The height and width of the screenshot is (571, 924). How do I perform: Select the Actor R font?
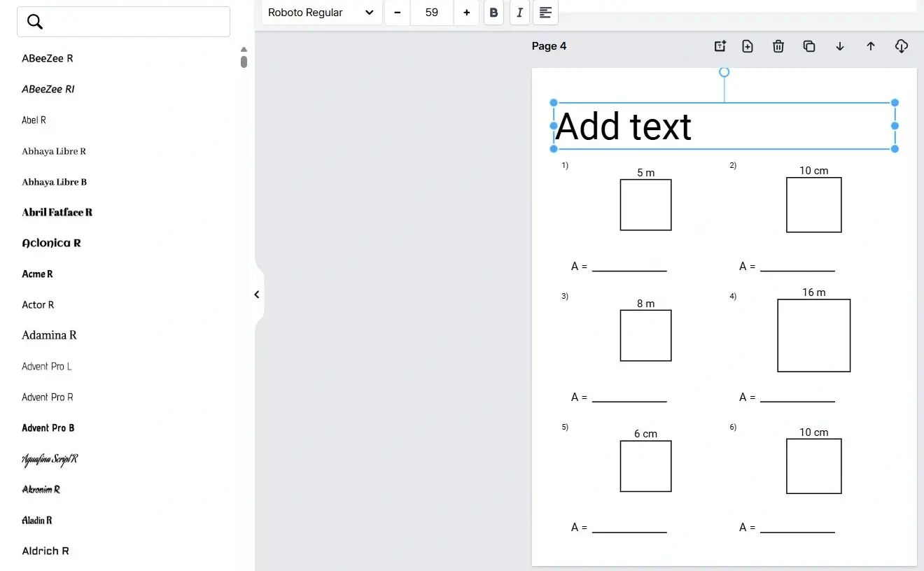[38, 305]
